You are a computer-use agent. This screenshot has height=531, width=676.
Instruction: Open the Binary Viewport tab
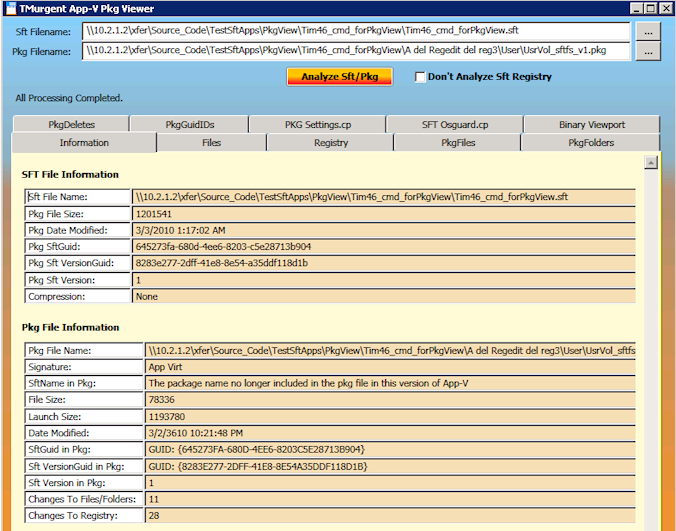(592, 125)
